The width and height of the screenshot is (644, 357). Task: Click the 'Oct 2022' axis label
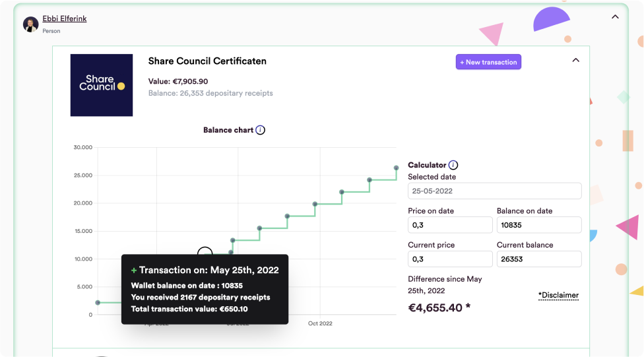click(320, 323)
